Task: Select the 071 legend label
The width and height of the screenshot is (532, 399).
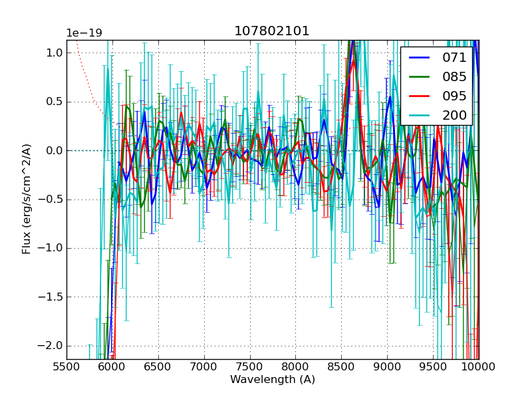Action: pos(454,58)
